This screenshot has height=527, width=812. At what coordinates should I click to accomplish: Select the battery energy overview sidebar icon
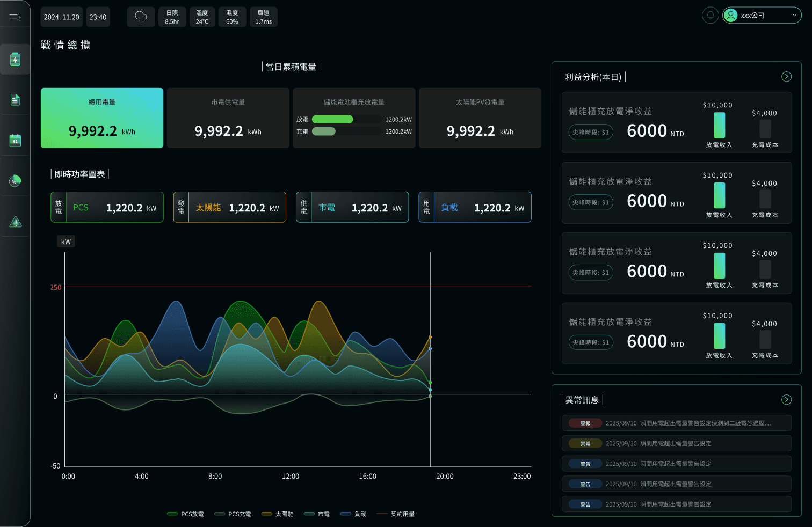coord(15,58)
